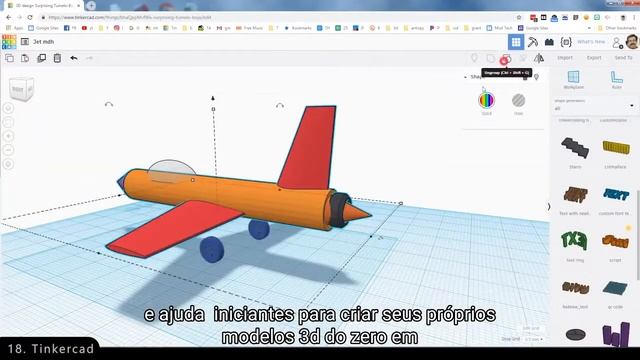Pick the orange script shape
Screen dimensions: 640x360
coord(616,242)
